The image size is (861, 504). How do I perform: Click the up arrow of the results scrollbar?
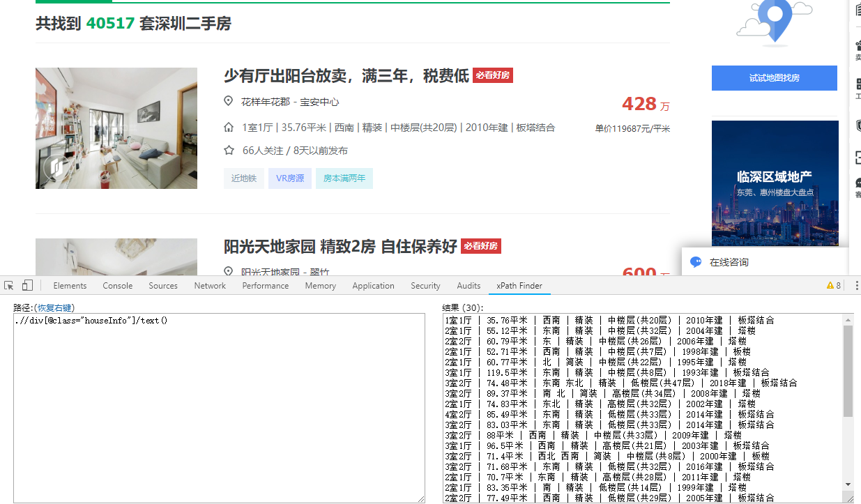(x=848, y=319)
